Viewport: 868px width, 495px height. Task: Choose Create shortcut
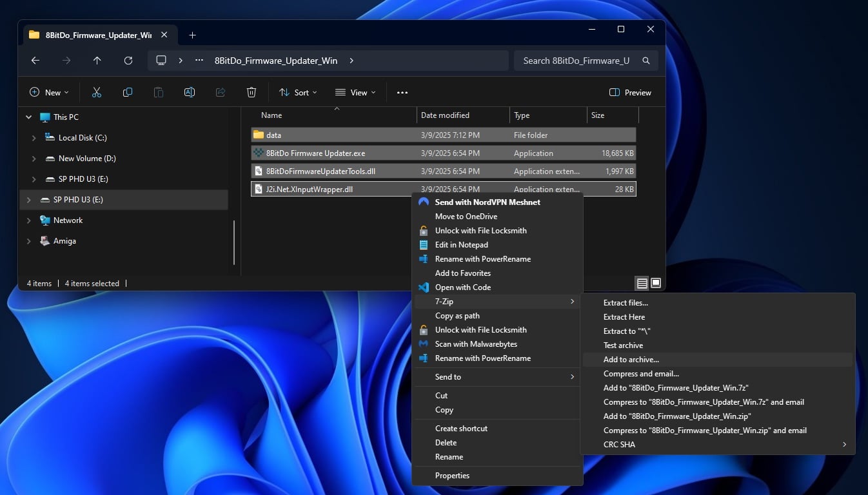click(x=497, y=429)
